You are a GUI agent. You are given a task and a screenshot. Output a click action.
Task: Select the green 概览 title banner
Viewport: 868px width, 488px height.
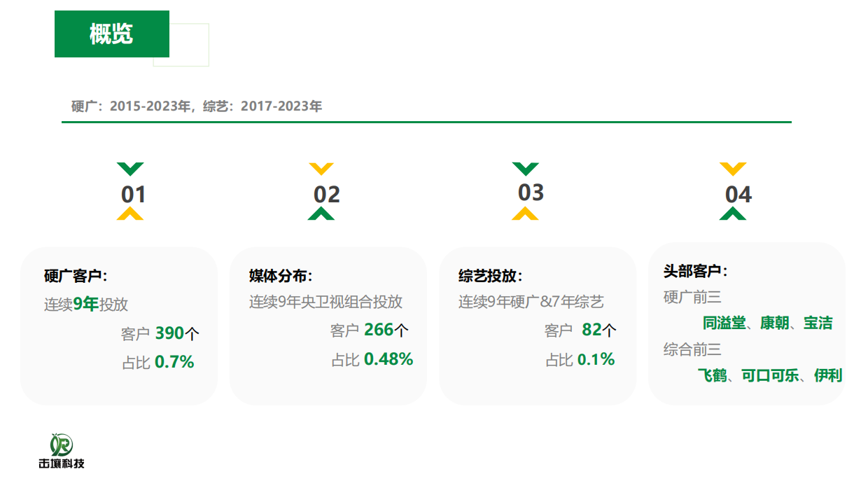click(x=112, y=34)
